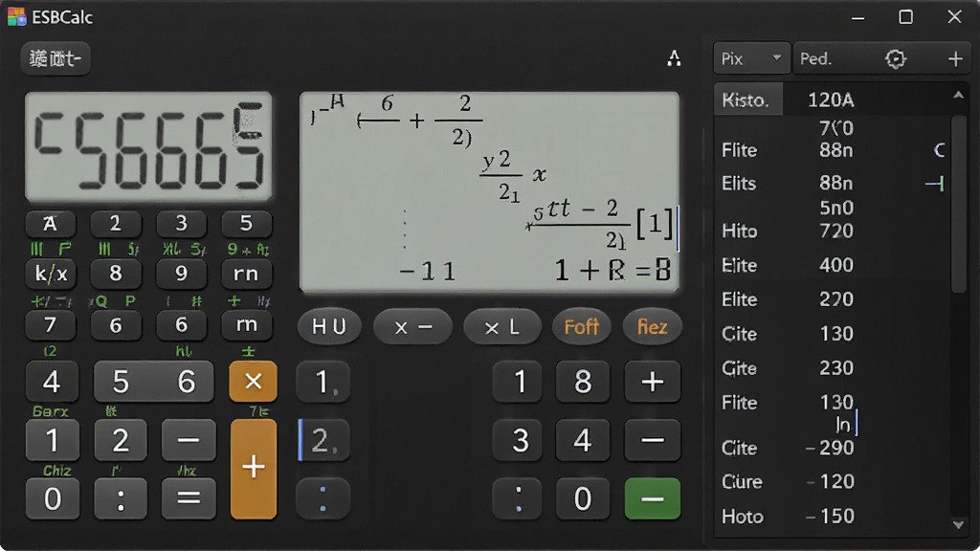Image resolution: width=980 pixels, height=551 pixels.
Task: Click the plus icon beside the gear
Action: [x=954, y=58]
